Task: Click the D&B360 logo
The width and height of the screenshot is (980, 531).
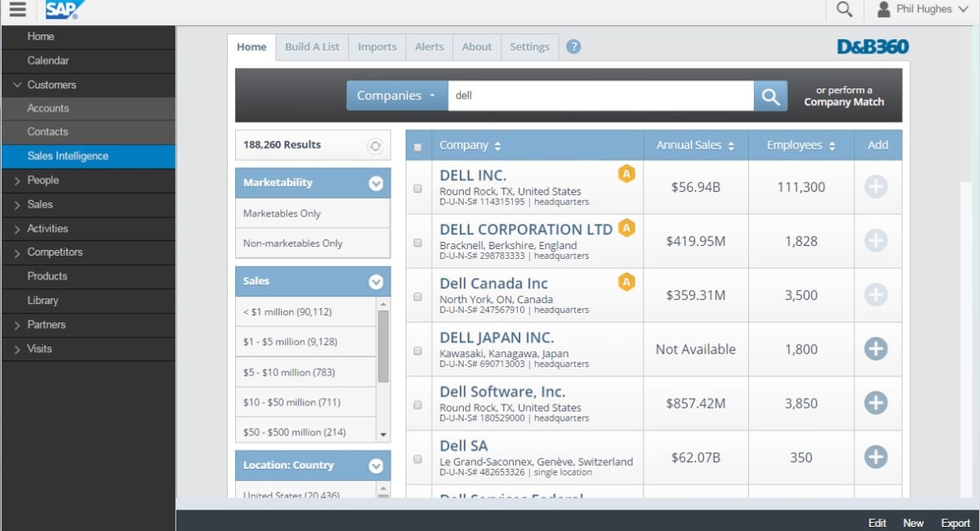Action: click(x=872, y=47)
